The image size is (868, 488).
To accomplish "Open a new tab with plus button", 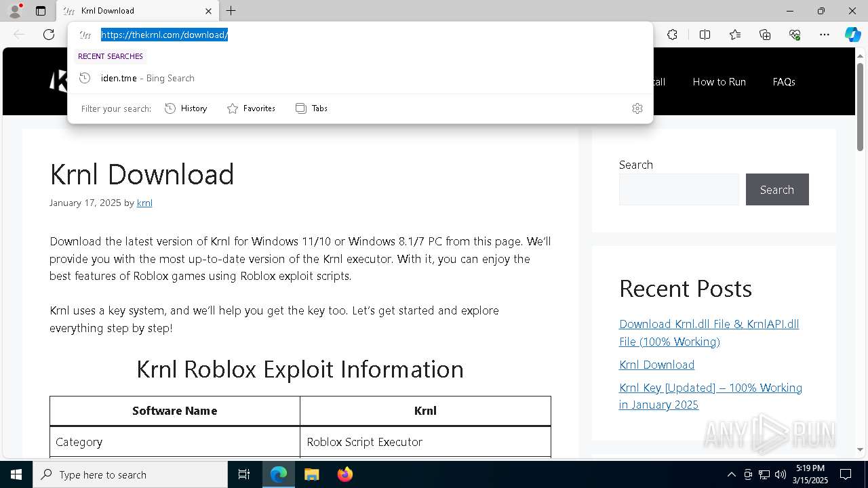I will (x=231, y=11).
